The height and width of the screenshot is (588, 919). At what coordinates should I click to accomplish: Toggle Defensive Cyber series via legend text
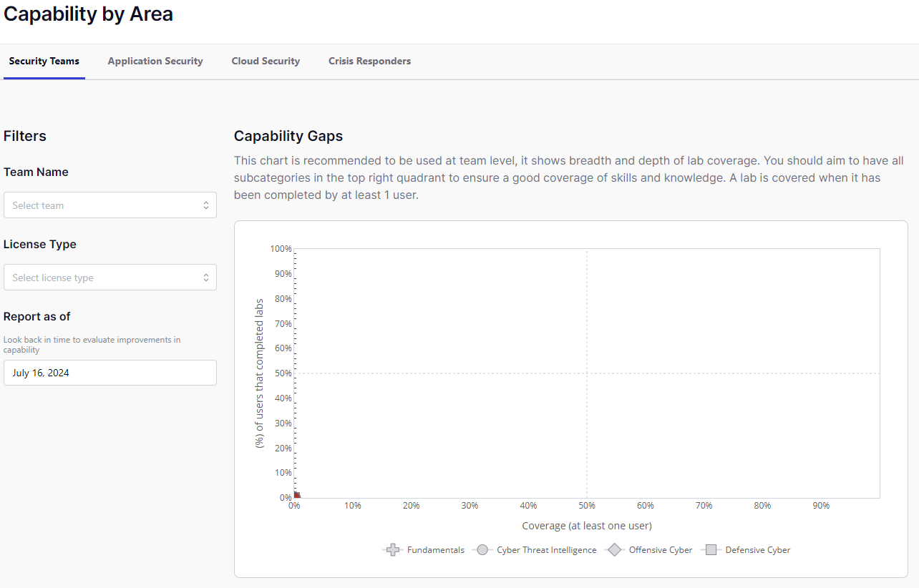[x=757, y=550]
